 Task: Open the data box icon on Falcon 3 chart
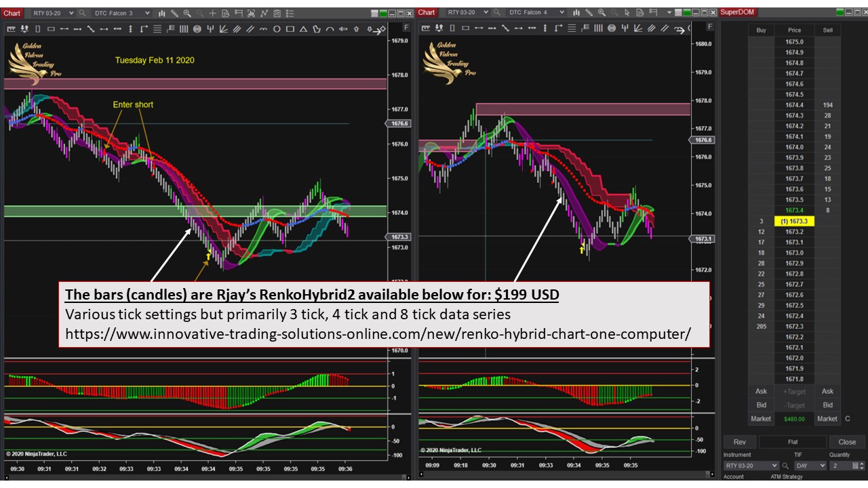[226, 13]
